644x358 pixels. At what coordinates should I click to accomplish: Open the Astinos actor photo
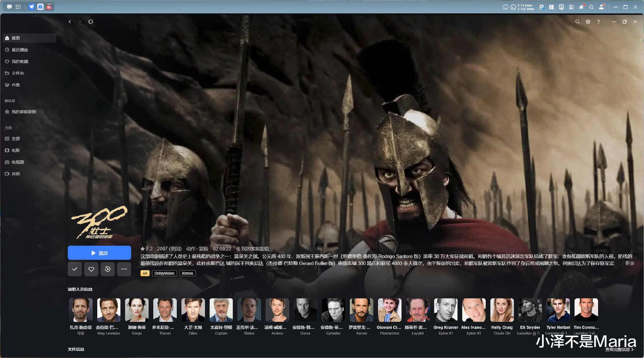point(277,310)
